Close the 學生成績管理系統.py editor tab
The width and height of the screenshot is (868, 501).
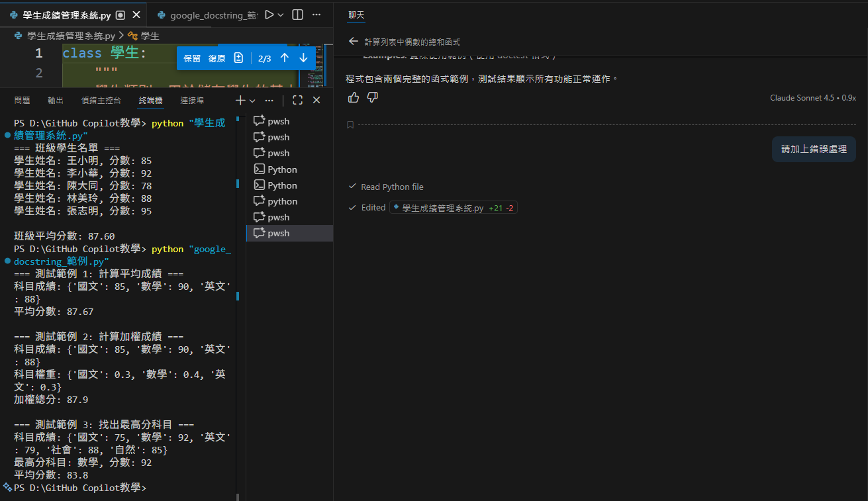(136, 15)
